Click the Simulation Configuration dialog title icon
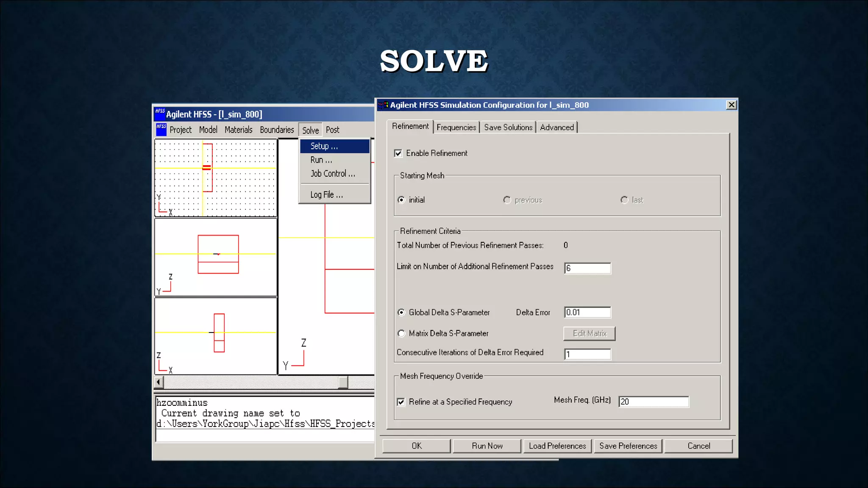 point(383,105)
